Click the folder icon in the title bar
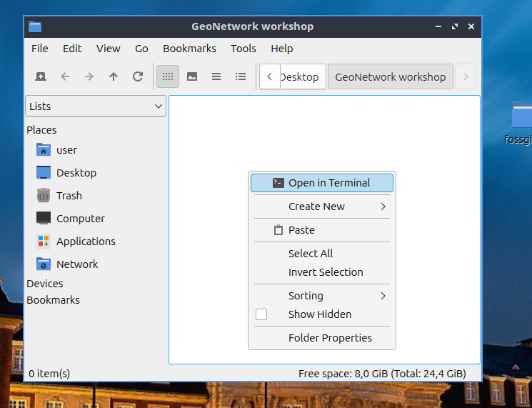This screenshot has height=408, width=532. 35,26
